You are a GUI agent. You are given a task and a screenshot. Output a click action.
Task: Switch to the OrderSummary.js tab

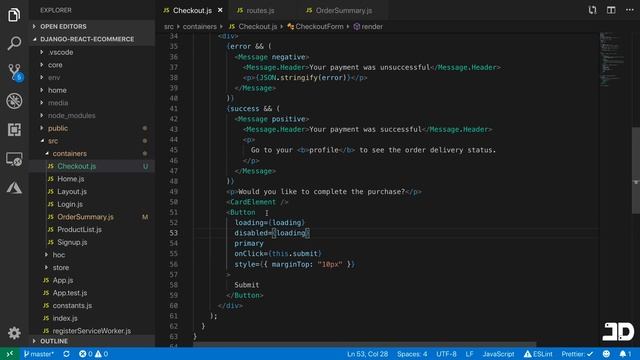coord(344,10)
